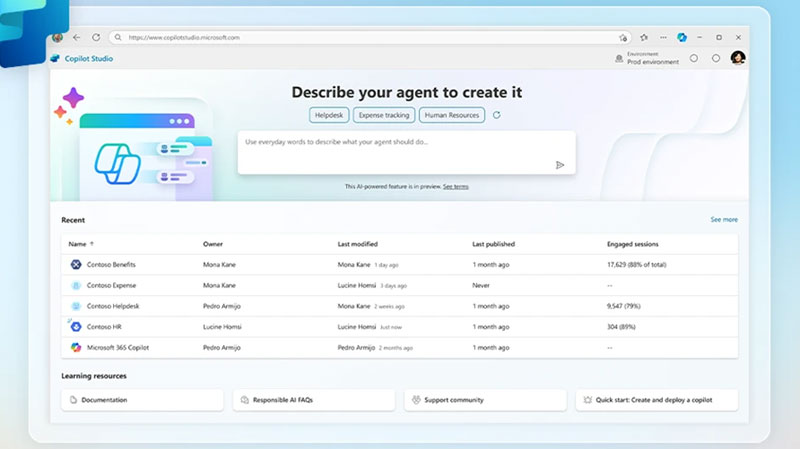Open the user profile avatar

tap(738, 58)
